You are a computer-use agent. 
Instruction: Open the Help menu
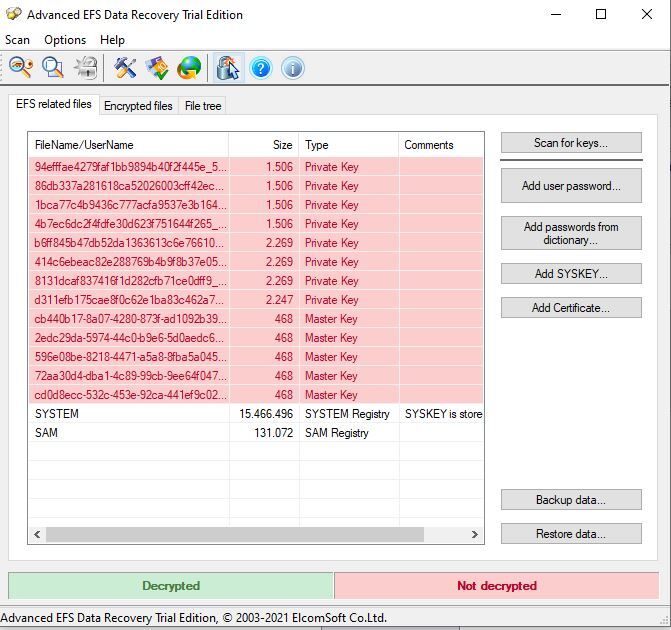[x=112, y=40]
